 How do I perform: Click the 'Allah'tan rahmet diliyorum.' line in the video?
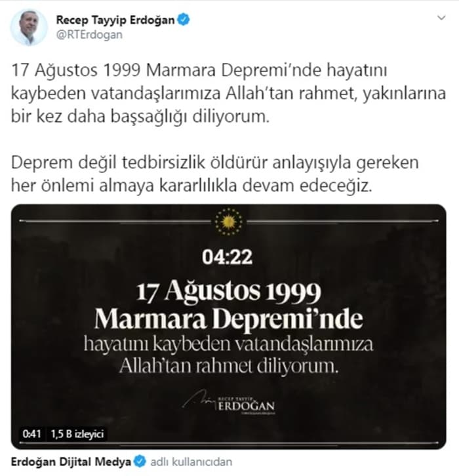(229, 365)
